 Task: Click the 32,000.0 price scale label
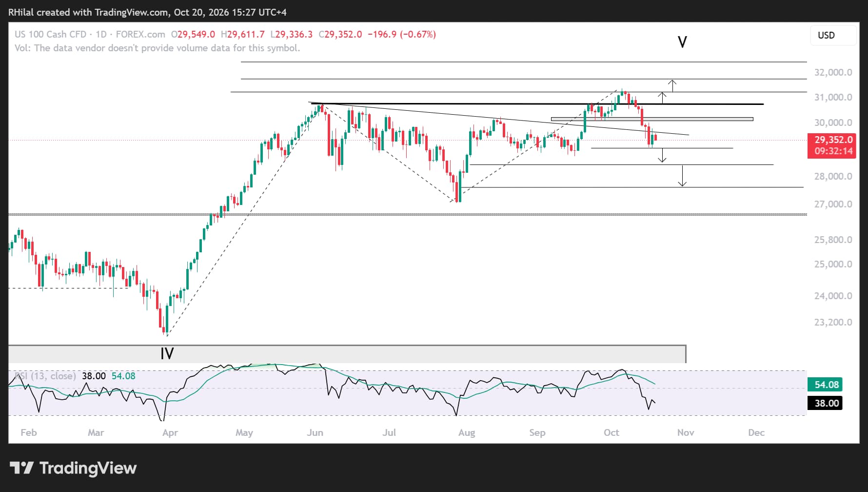pos(833,72)
